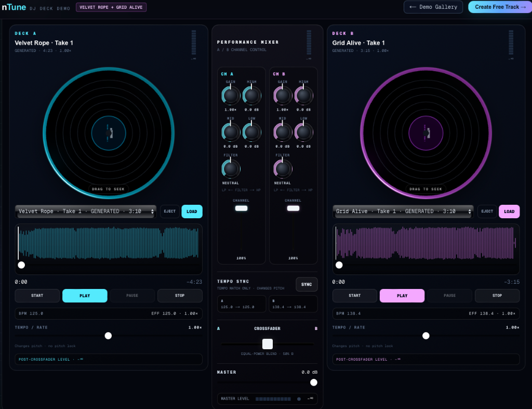The width and height of the screenshot is (532, 409).
Task: Click Deck A remaining time -4:23
Action: (194, 282)
